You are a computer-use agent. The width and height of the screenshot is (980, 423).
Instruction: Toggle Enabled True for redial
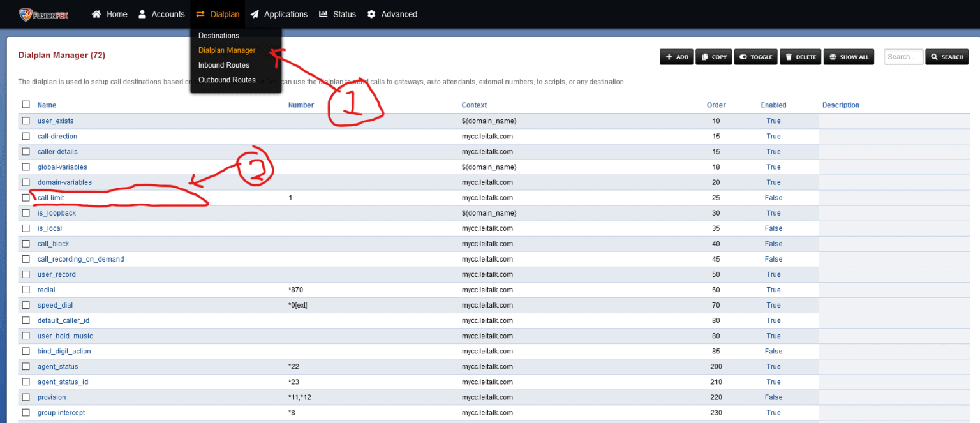(773, 290)
